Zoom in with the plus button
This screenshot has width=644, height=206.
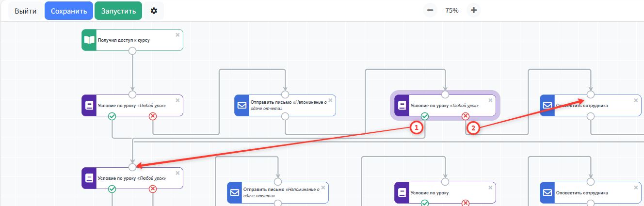coord(474,10)
